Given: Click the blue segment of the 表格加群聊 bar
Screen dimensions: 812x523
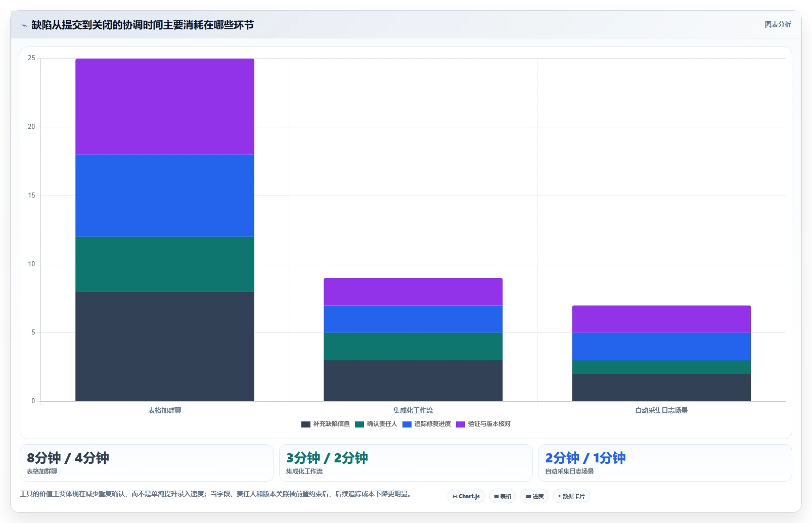Looking at the screenshot, I should (165, 196).
